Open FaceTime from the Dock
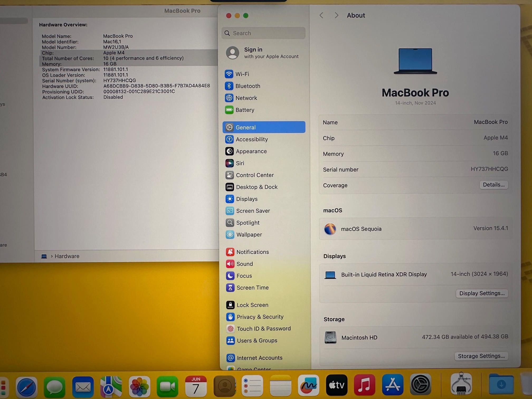532x399 pixels. 168,387
